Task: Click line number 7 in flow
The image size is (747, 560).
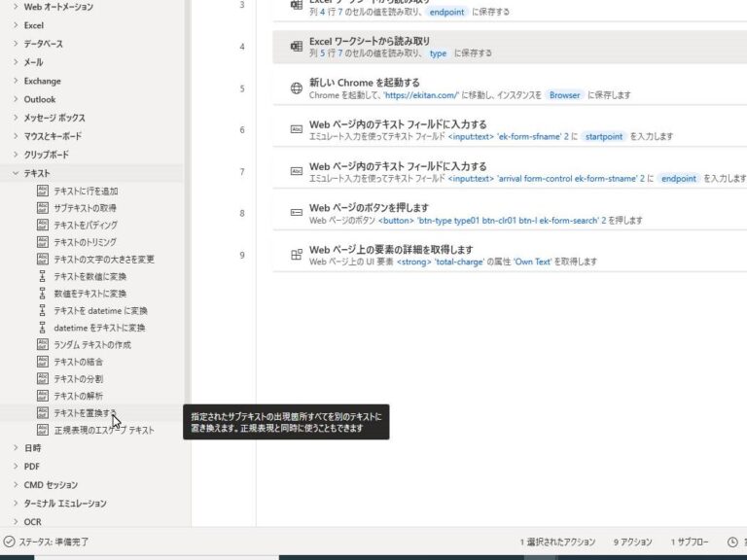Action: 242,171
